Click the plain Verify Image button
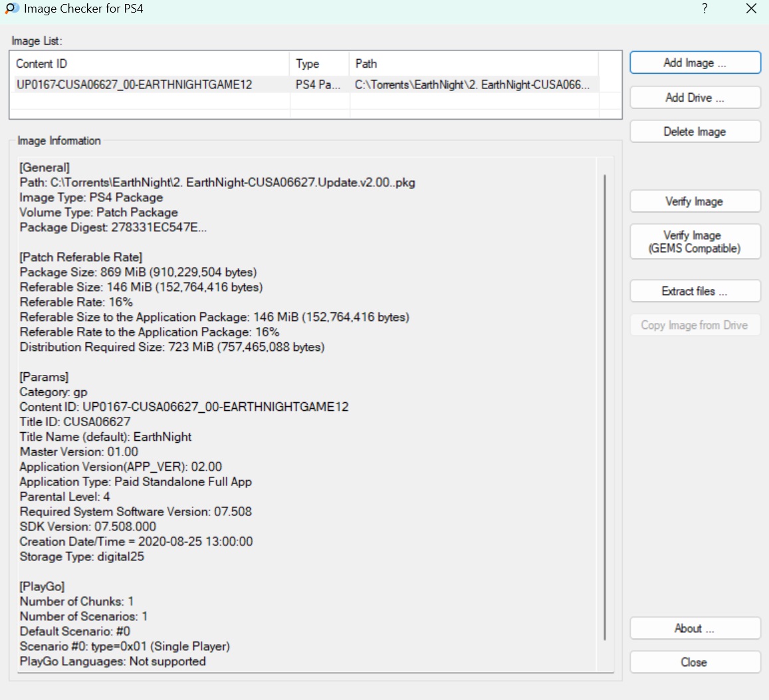This screenshot has height=700, width=769. [x=695, y=201]
